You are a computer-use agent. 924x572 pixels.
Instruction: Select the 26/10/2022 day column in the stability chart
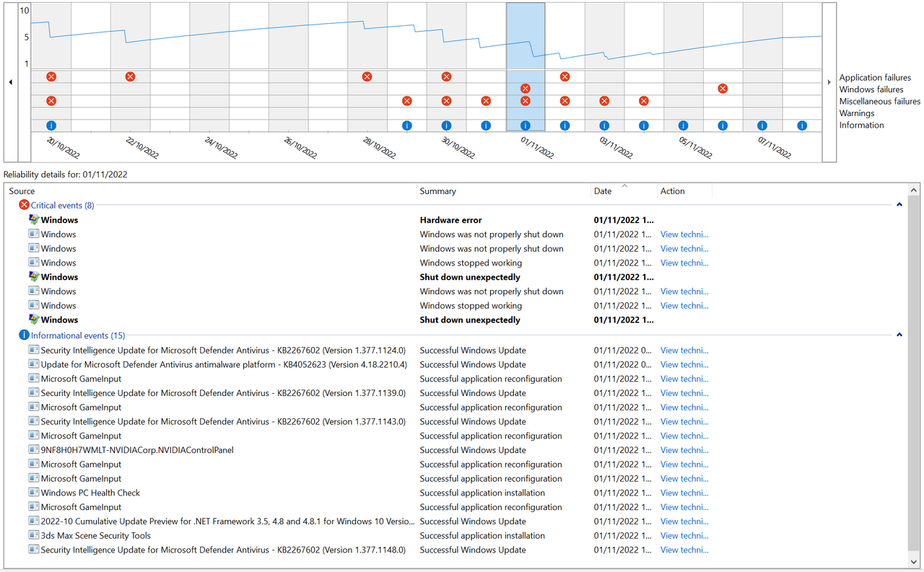[288, 67]
